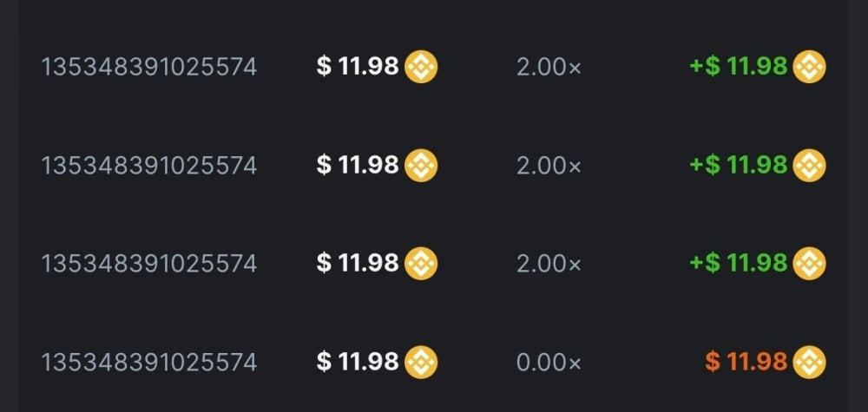Screen dimensions: 868x412
Task: Click BNB coin icon next to the orange payout
Action: click(x=809, y=361)
